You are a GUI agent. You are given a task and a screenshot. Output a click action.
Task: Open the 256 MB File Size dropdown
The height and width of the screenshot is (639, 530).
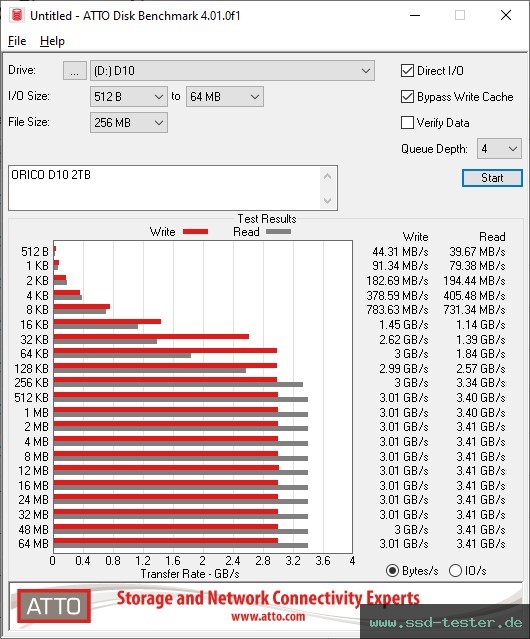coord(129,123)
